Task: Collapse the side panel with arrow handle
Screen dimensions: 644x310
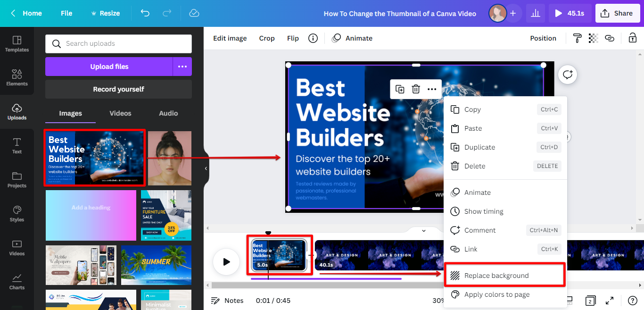Action: [206, 168]
